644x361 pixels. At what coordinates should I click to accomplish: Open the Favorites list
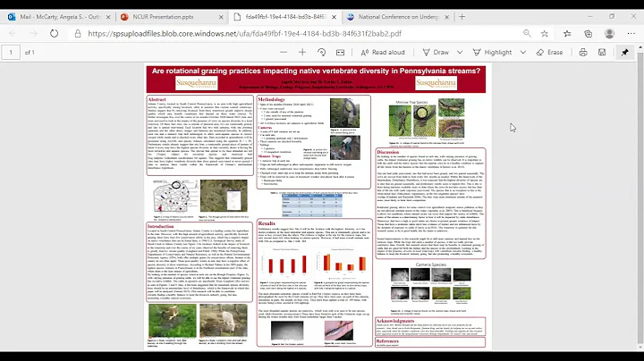pos(567,34)
